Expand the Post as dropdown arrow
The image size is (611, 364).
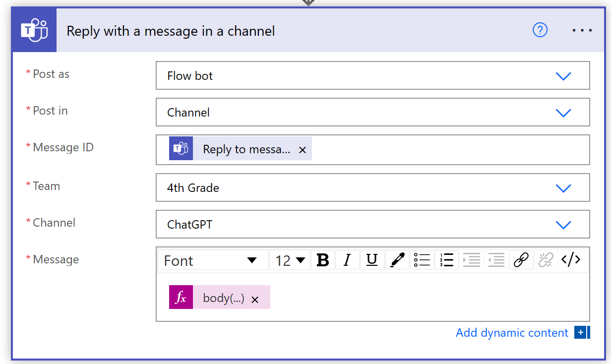(x=563, y=76)
